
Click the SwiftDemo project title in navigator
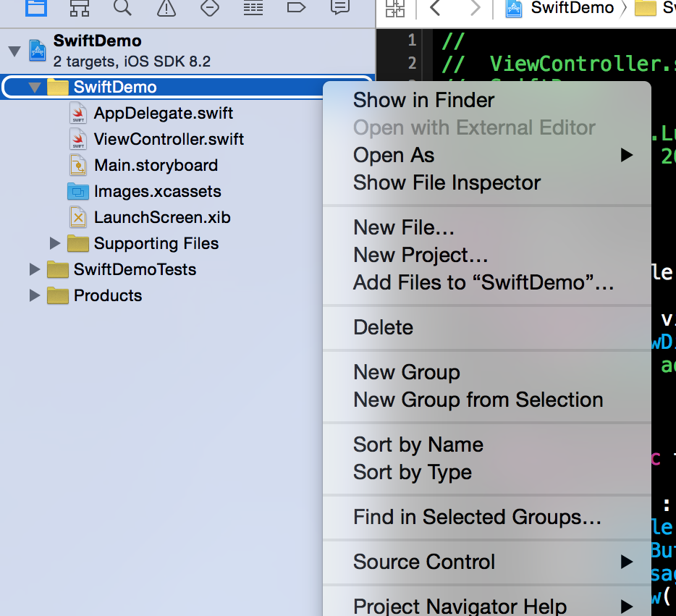coord(98,41)
